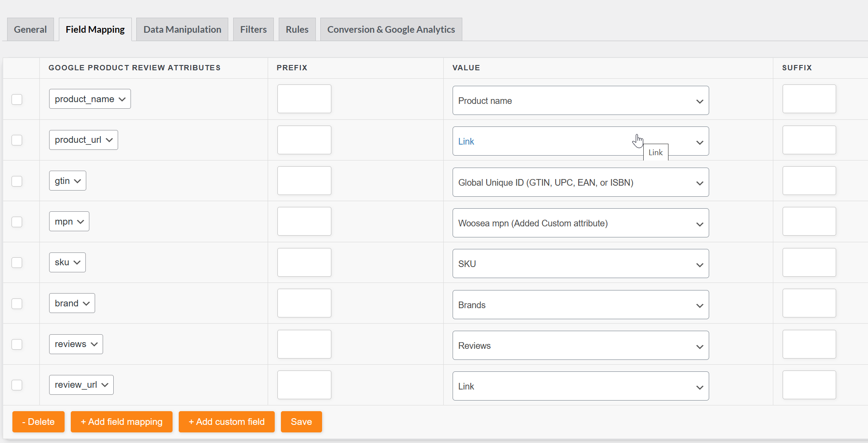Focus the product_name suffix field

click(809, 99)
